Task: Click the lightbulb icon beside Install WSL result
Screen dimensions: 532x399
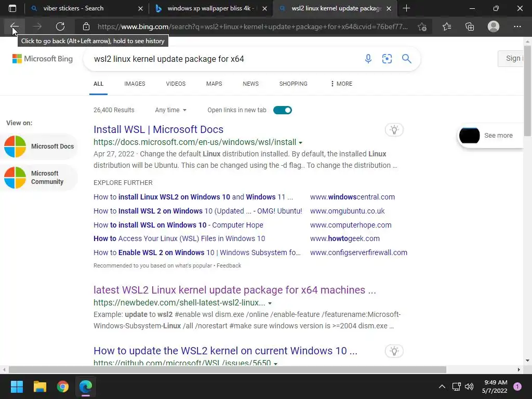Action: (394, 129)
